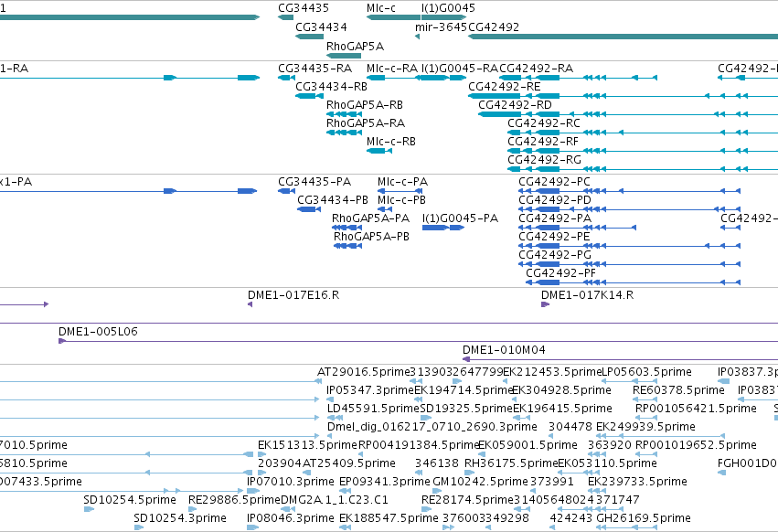Click the Mlc-c-RA transcript label

(392, 69)
